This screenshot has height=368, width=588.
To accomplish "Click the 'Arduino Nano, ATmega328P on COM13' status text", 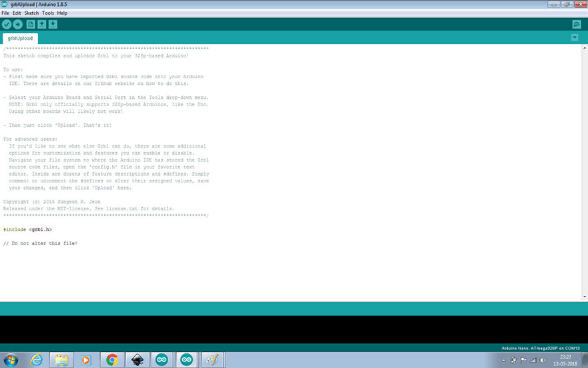I will coord(541,348).
